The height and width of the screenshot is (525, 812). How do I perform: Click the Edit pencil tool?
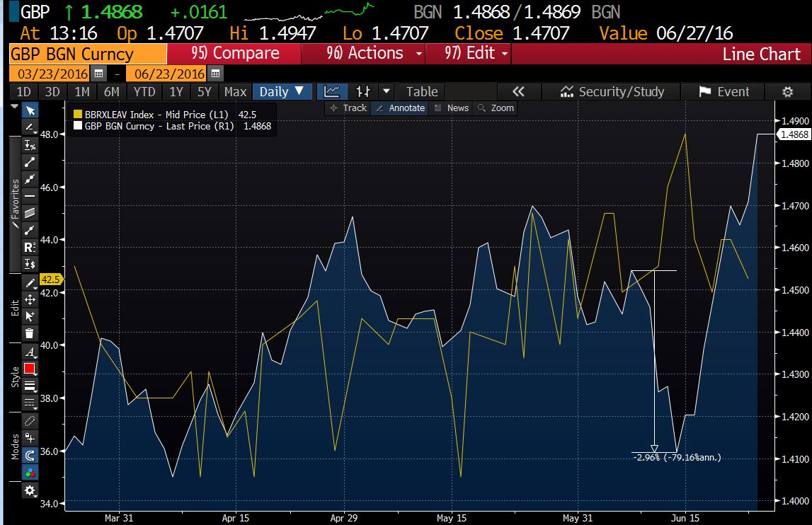30,283
